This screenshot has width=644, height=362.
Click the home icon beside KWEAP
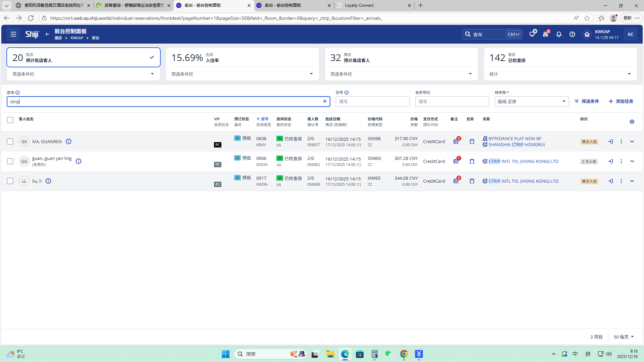click(x=587, y=34)
